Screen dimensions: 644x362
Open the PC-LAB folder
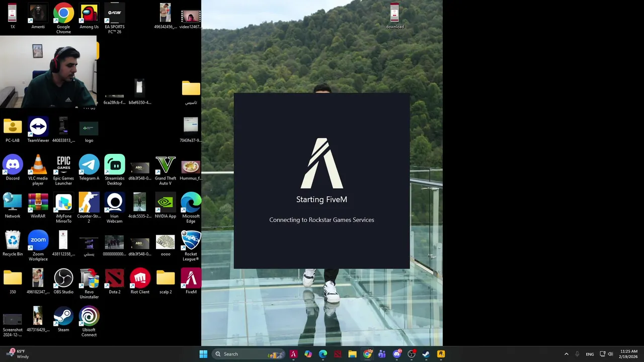coord(13,130)
